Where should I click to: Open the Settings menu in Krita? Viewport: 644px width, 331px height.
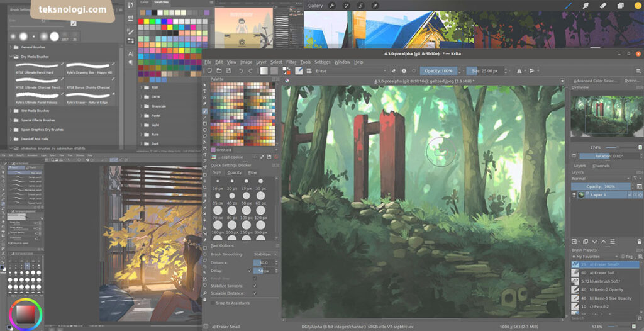pyautogui.click(x=323, y=62)
